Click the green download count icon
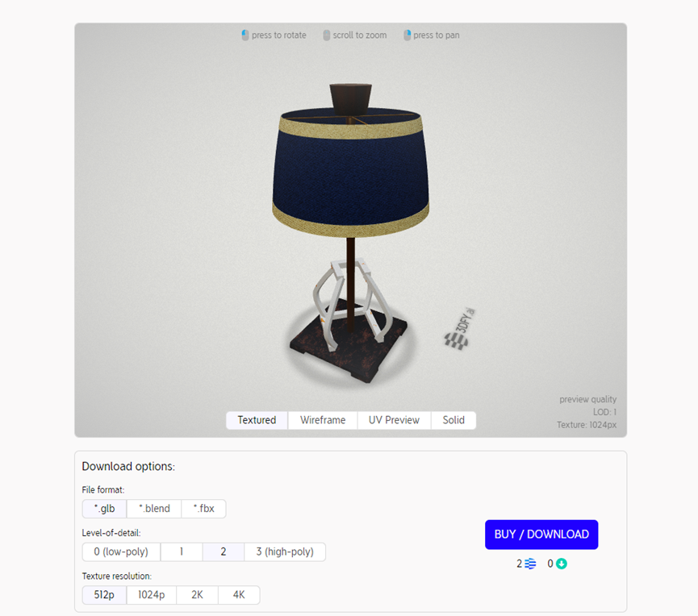Image resolution: width=698 pixels, height=616 pixels. (x=562, y=564)
